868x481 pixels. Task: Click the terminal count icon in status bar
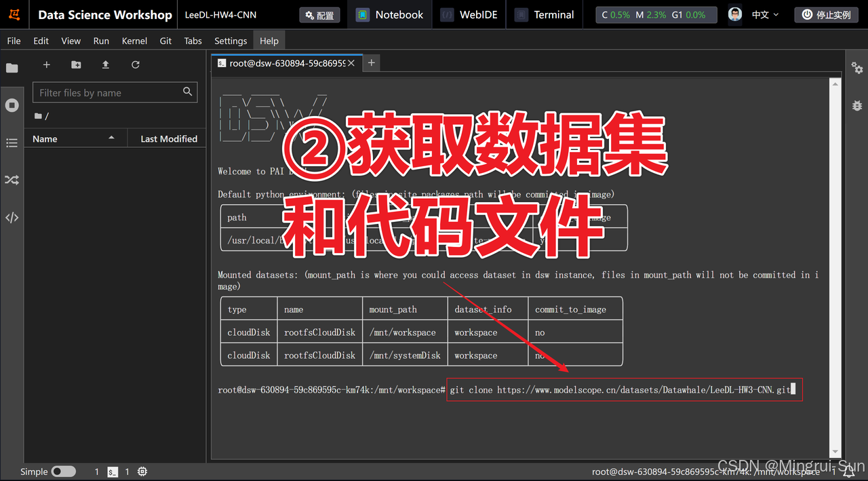pyautogui.click(x=113, y=472)
